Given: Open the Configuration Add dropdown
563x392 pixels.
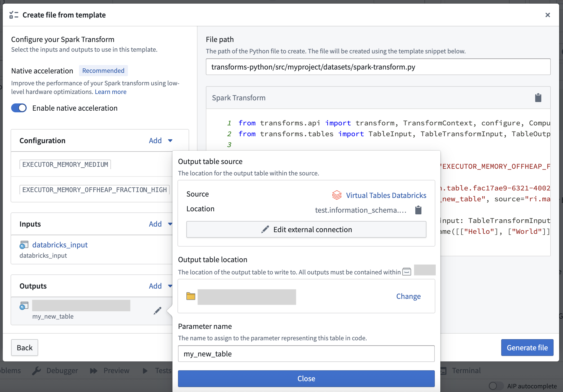Looking at the screenshot, I should pyautogui.click(x=160, y=140).
